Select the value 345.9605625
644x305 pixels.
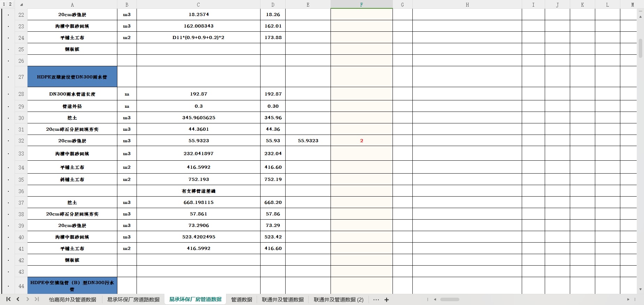[199, 118]
